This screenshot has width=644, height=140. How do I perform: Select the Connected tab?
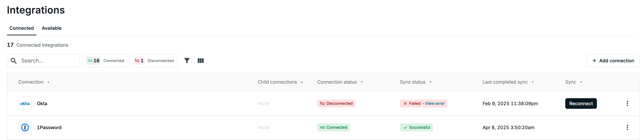click(22, 28)
